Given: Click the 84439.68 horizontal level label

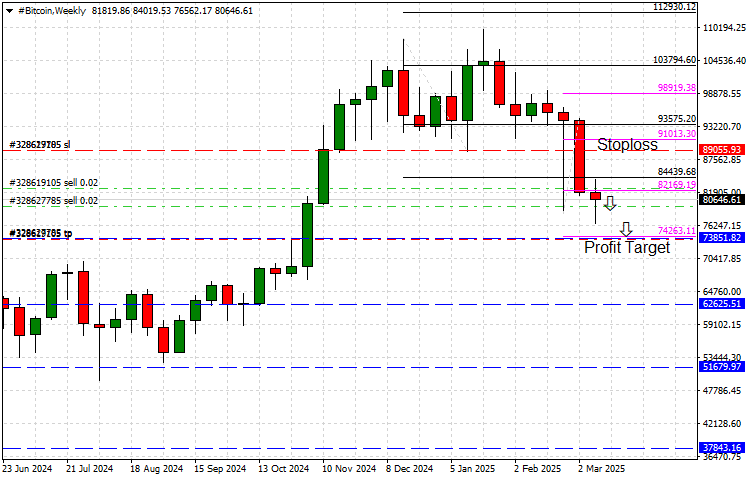Looking at the screenshot, I should pos(676,172).
